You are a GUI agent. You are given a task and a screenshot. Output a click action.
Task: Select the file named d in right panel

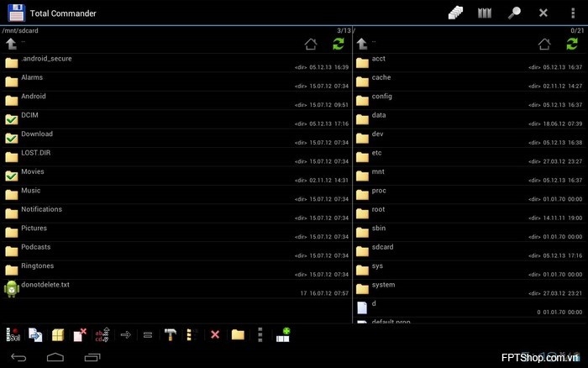pyautogui.click(x=470, y=308)
